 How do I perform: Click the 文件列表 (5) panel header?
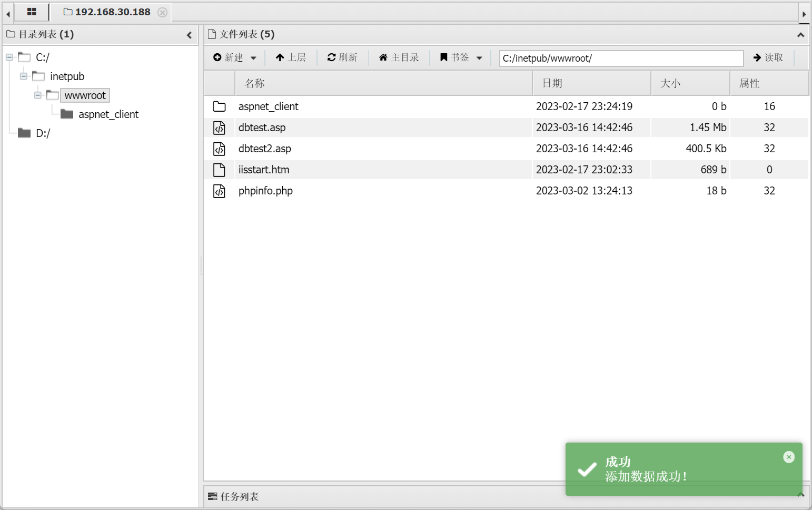[506, 34]
